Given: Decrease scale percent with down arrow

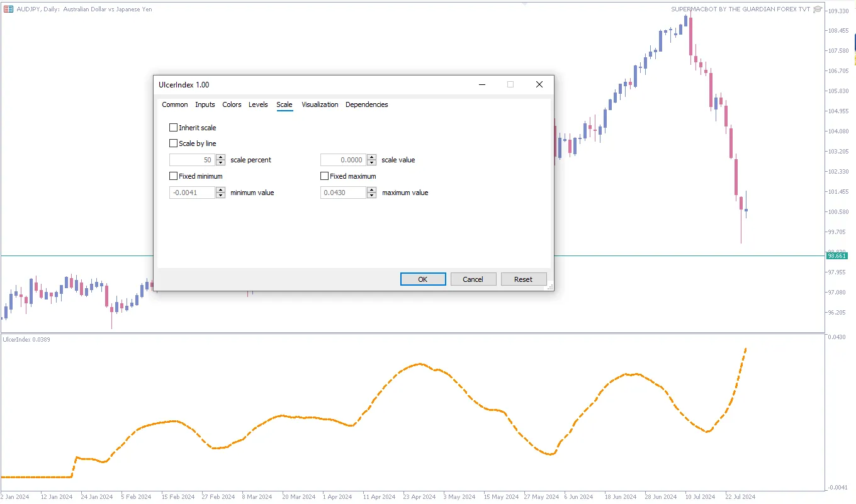Looking at the screenshot, I should point(220,163).
